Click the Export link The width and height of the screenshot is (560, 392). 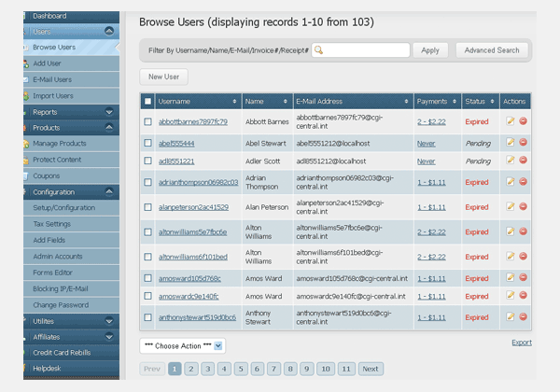pos(522,343)
